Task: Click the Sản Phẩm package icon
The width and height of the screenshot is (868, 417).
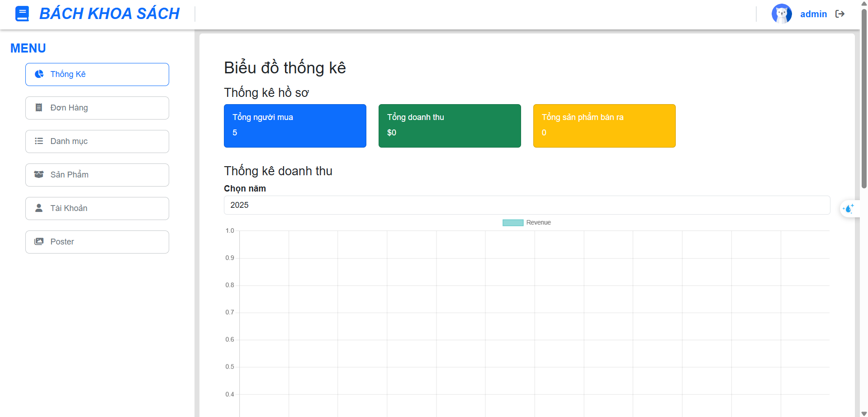Action: 38,174
